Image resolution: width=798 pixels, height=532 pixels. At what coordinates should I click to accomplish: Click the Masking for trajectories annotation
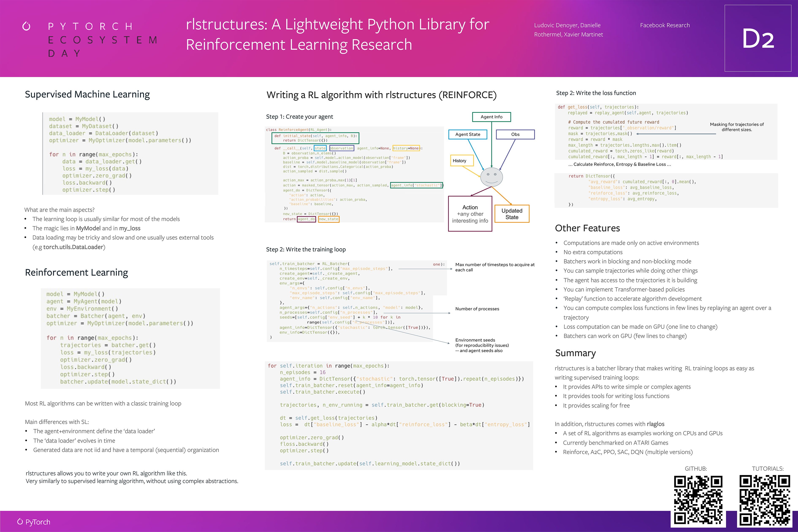point(737,127)
